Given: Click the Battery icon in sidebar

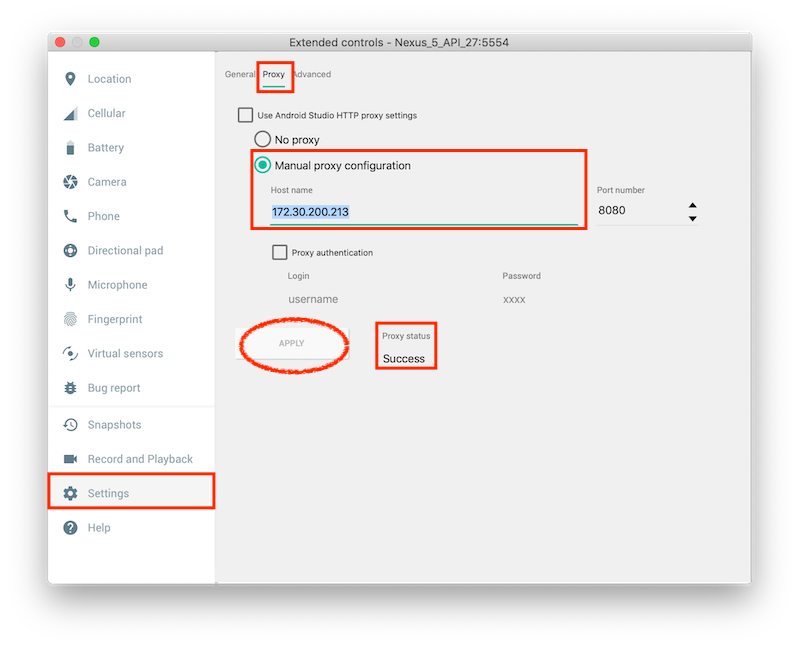Looking at the screenshot, I should coord(70,147).
